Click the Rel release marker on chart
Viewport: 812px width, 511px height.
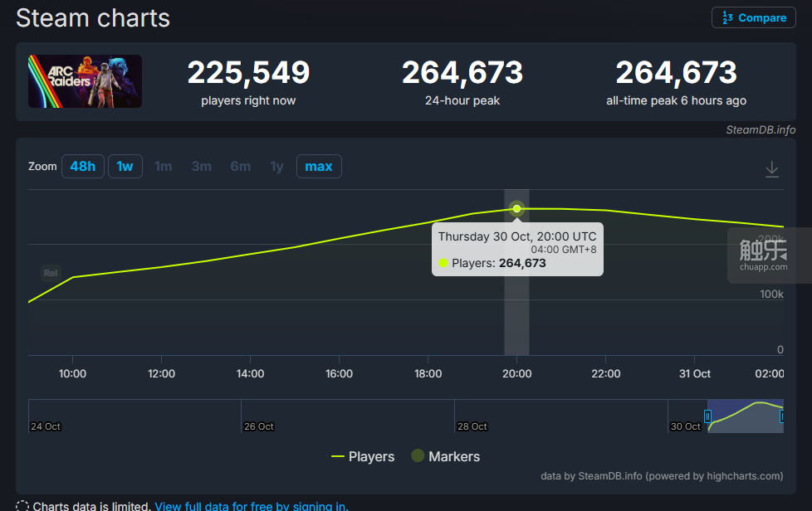(51, 273)
